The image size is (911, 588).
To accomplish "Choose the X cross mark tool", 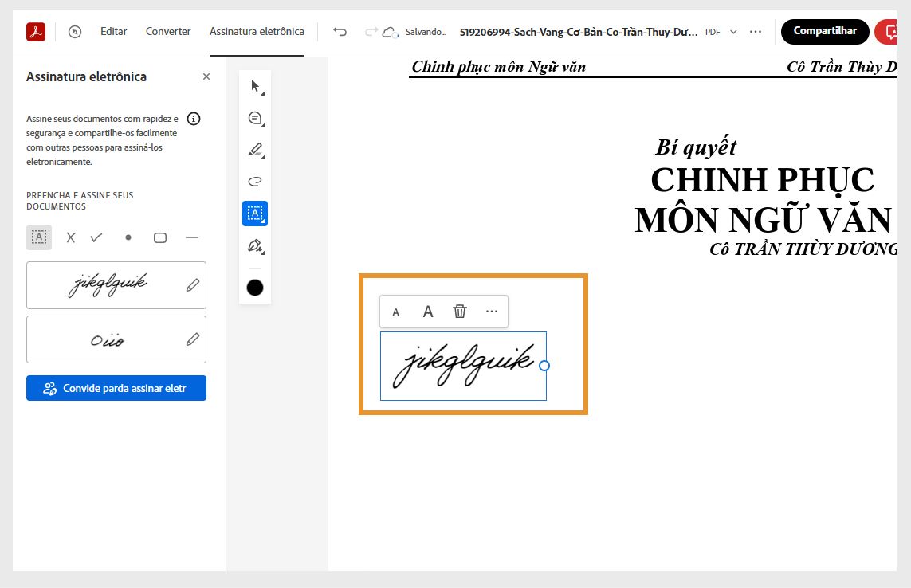I will coord(71,237).
